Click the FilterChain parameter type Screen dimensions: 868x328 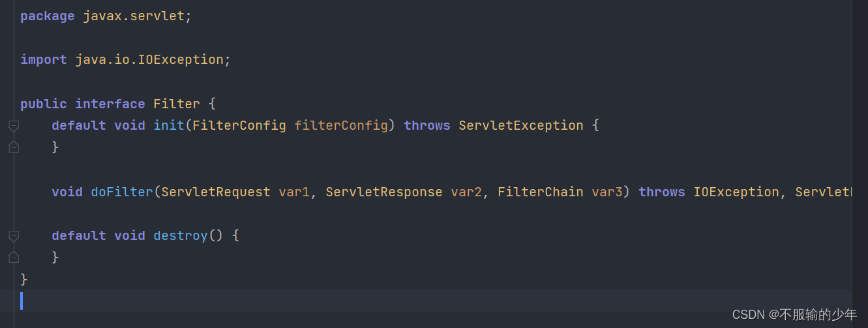pos(541,192)
